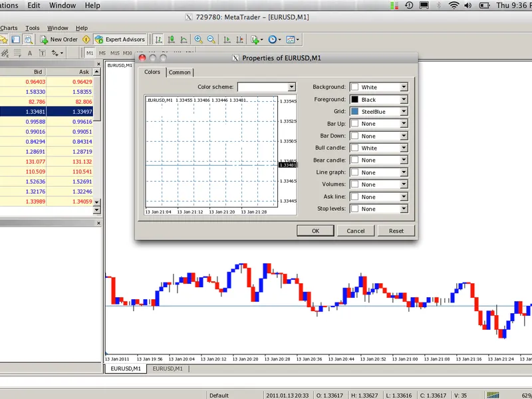Toggle the Market Watch panel icon
The image size is (532, 399).
[x=15, y=40]
